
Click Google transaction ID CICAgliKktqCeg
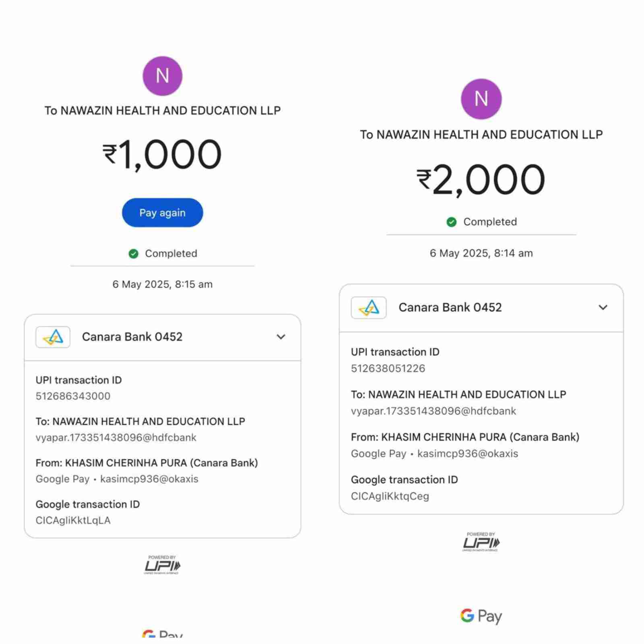tap(390, 496)
